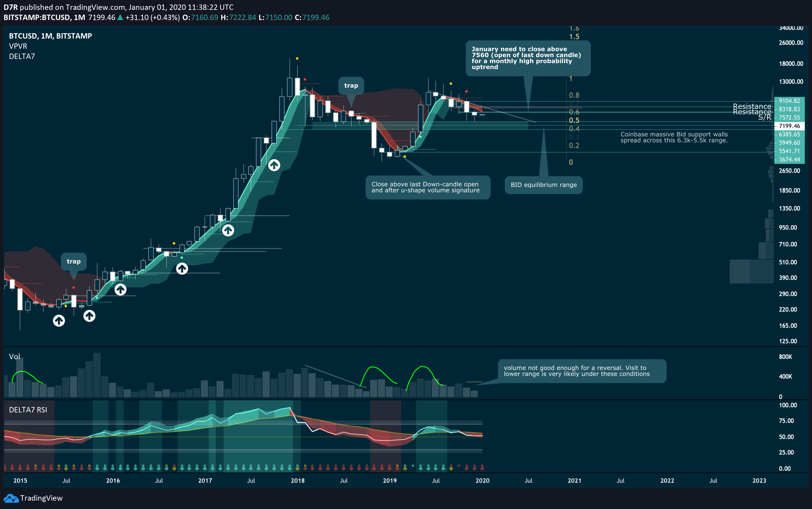Screen dimensions: 812x509
Task: Select the up-arrow marker near February 2016
Action: pos(120,289)
